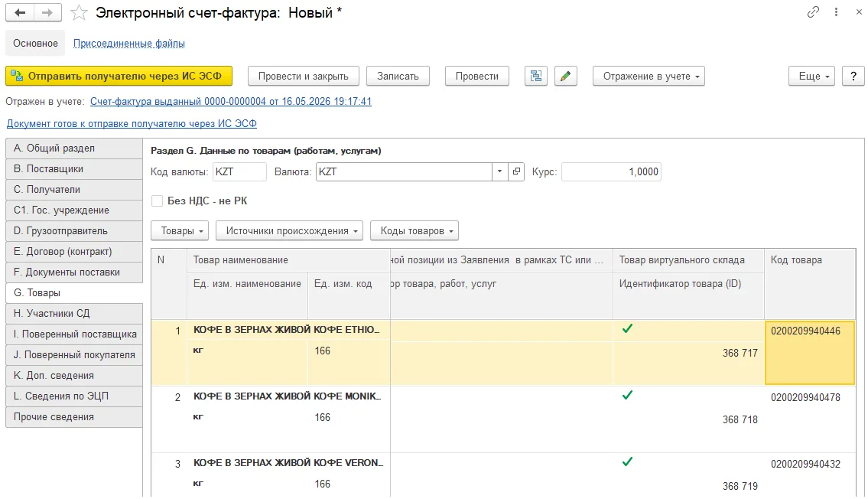Click the 'Провести и закрыть' button
The width and height of the screenshot is (868, 499).
tap(304, 77)
